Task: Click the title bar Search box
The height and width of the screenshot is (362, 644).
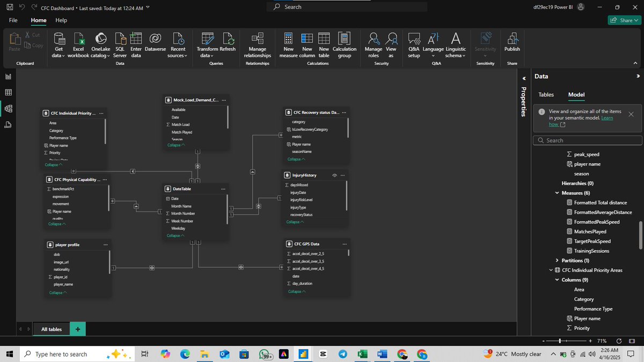Action: (x=348, y=7)
